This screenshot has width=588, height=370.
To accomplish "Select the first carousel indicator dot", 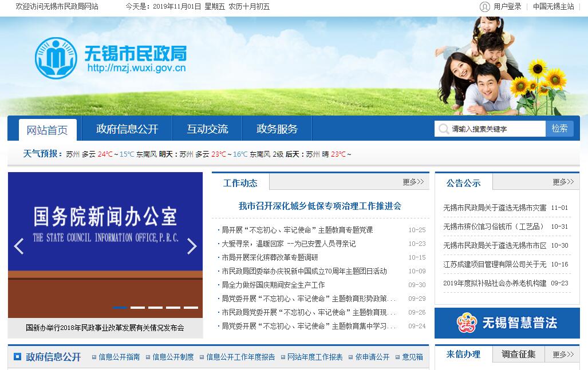I will click(120, 308).
